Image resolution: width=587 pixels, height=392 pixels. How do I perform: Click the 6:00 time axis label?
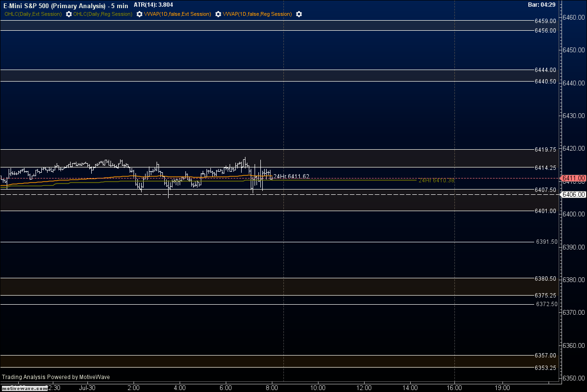point(226,388)
